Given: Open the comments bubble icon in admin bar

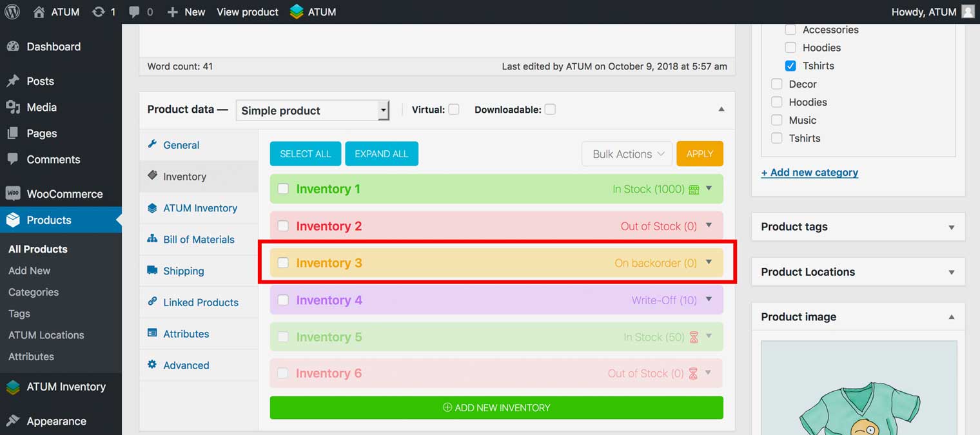Looking at the screenshot, I should tap(135, 12).
